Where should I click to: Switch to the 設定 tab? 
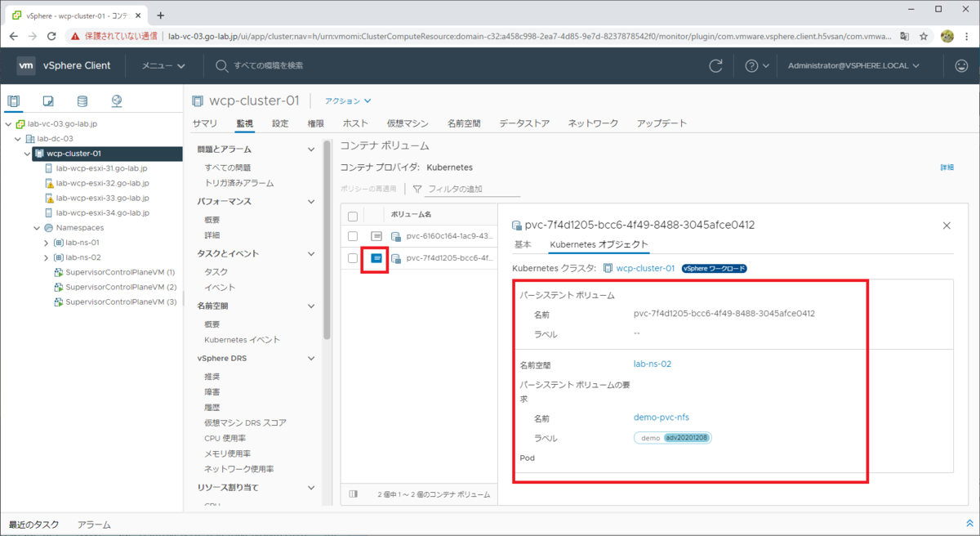(280, 123)
